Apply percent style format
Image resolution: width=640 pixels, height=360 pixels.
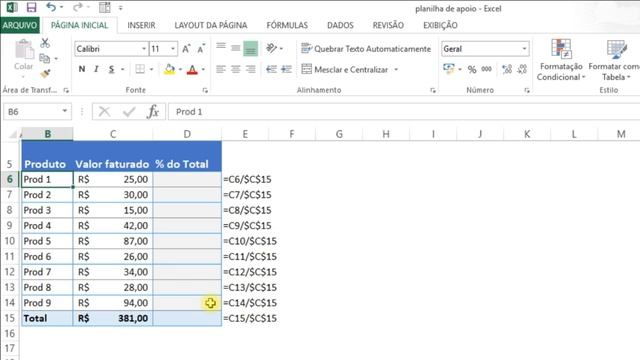coord(472,69)
